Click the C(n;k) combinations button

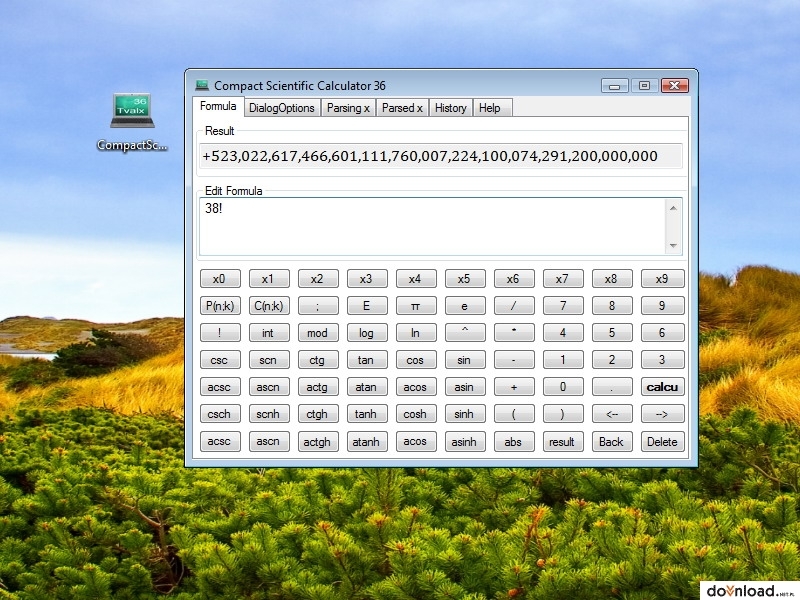[x=269, y=306]
